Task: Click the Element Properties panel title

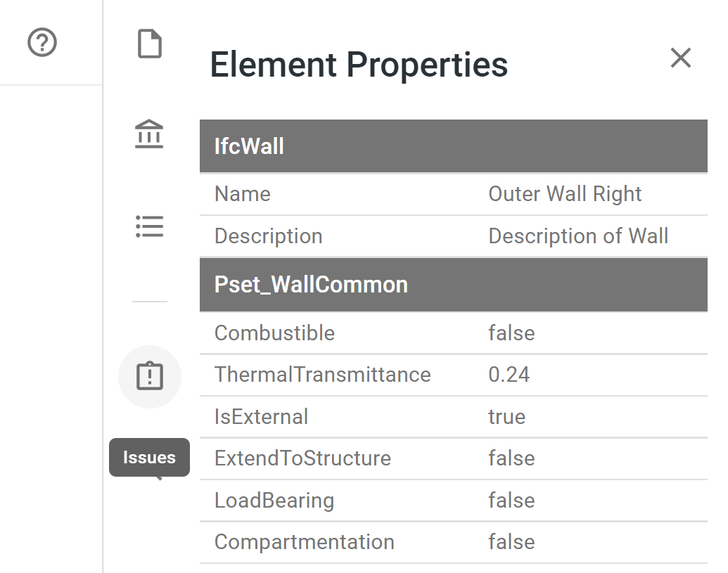Action: 359,64
